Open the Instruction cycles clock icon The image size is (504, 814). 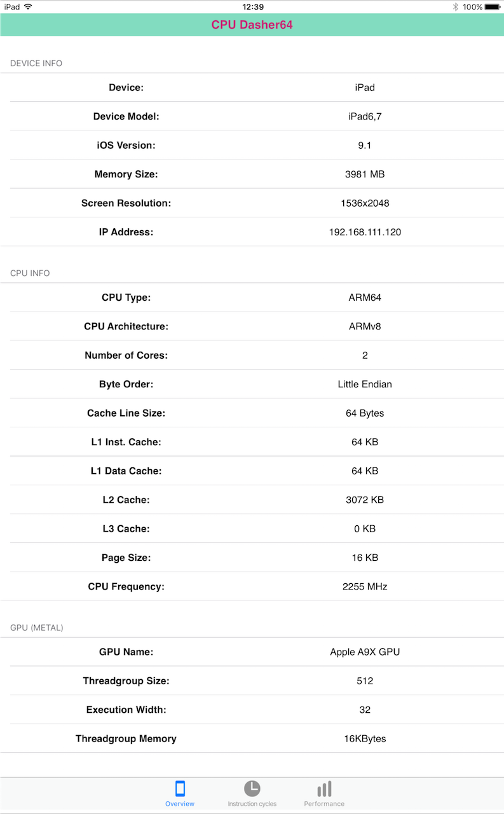(x=252, y=789)
